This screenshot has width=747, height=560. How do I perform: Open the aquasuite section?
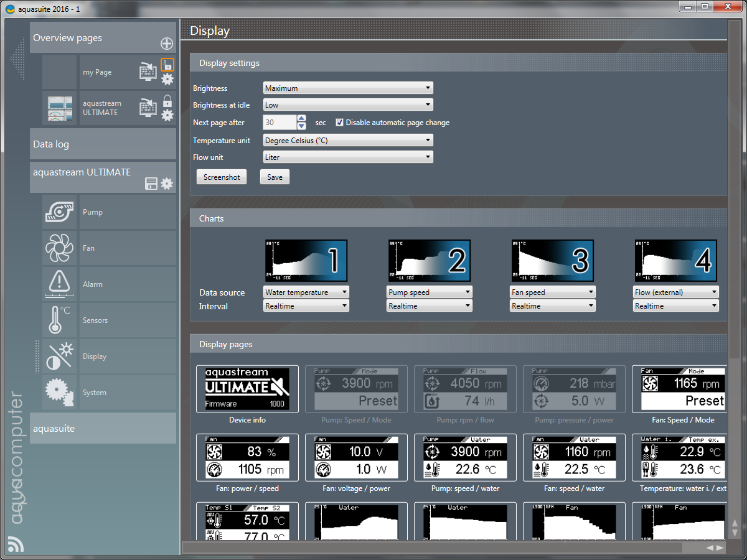[x=103, y=428]
